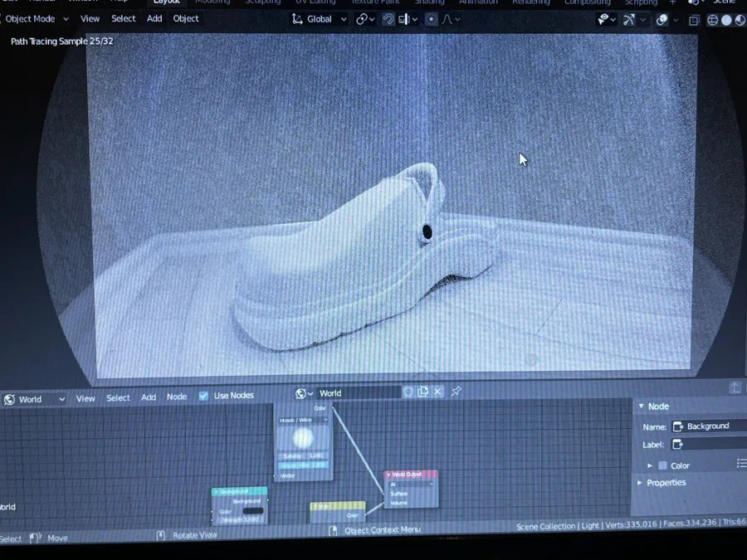The height and width of the screenshot is (560, 747).
Task: Adjust the Ground Albedo slider
Action: point(303,465)
